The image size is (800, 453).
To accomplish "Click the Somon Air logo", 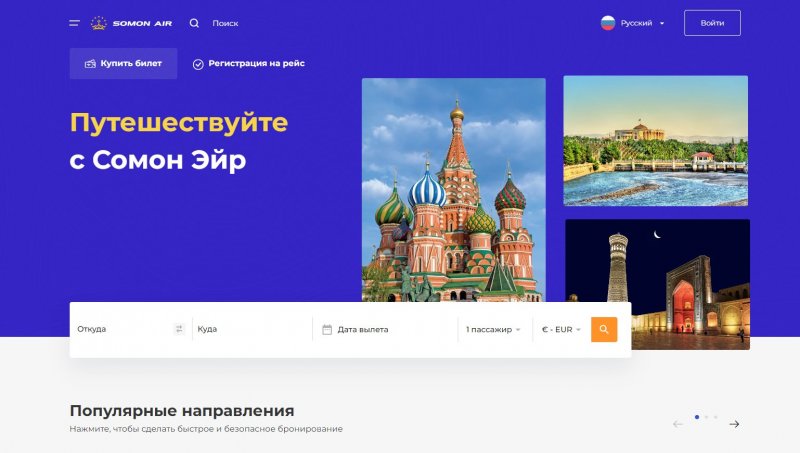I will tap(131, 23).
